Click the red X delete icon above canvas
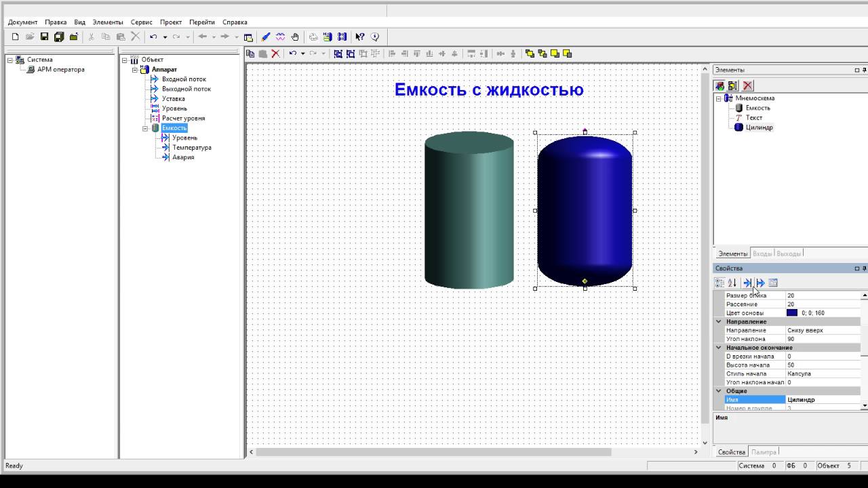The image size is (868, 488). pos(275,54)
